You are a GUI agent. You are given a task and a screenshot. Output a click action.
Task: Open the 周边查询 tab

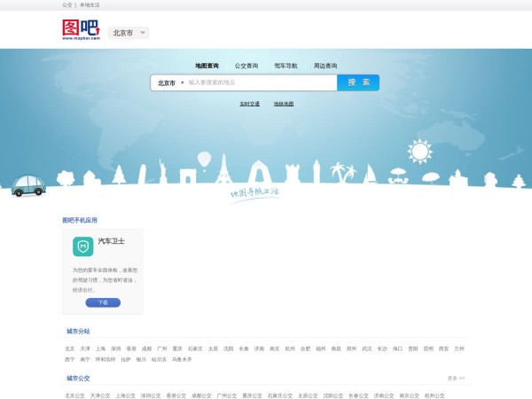pyautogui.click(x=325, y=66)
